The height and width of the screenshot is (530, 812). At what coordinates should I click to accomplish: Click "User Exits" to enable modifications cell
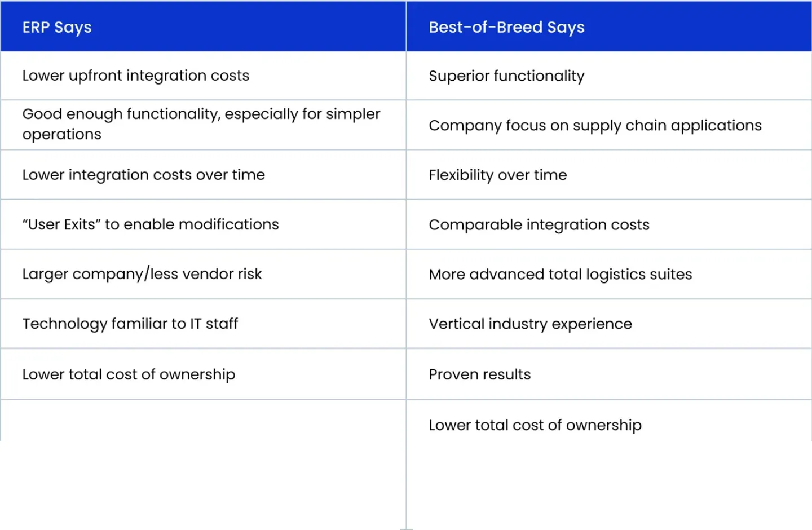tap(151, 224)
